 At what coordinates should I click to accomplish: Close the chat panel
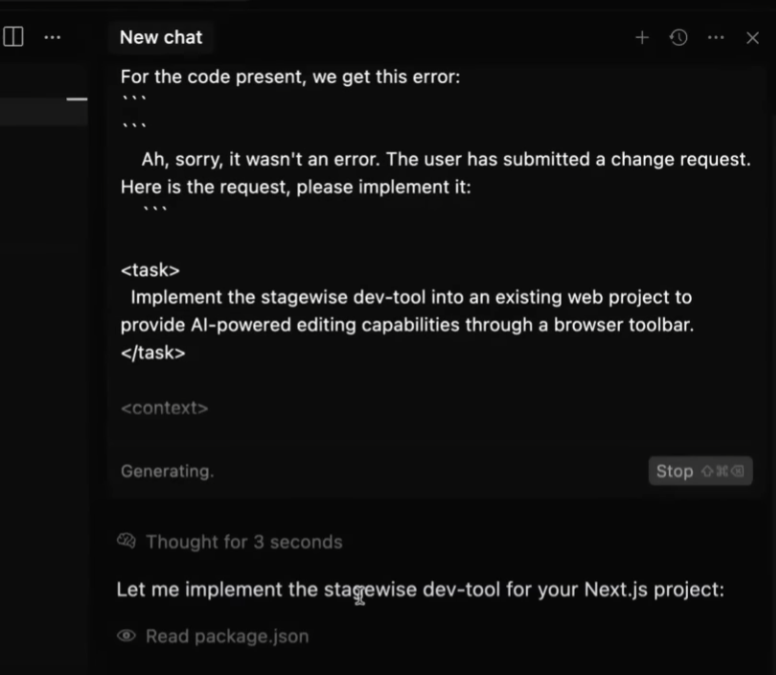click(x=752, y=38)
